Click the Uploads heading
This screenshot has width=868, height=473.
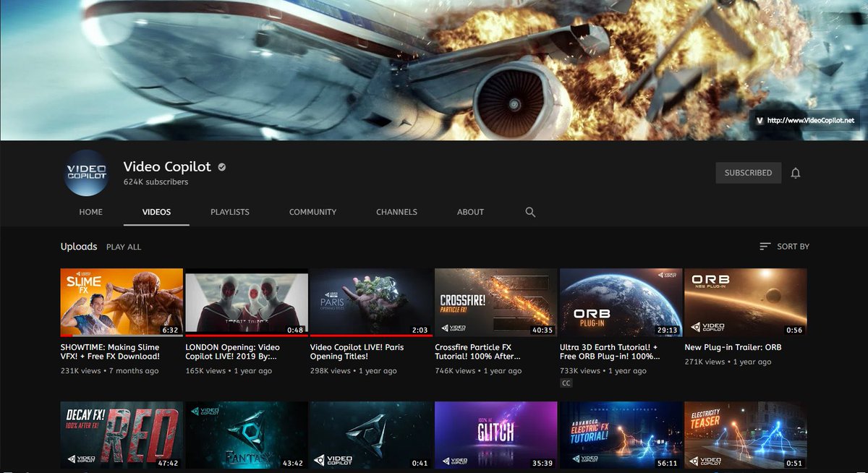click(79, 247)
